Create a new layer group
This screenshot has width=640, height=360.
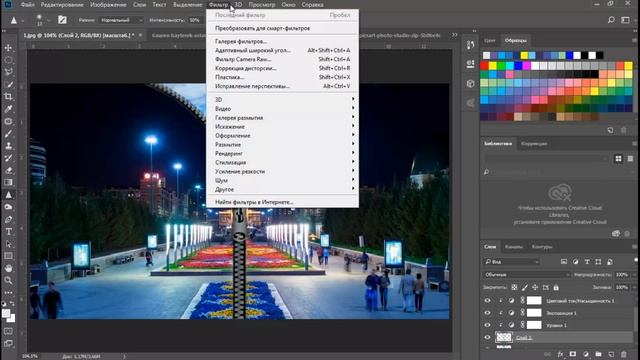coord(598,354)
